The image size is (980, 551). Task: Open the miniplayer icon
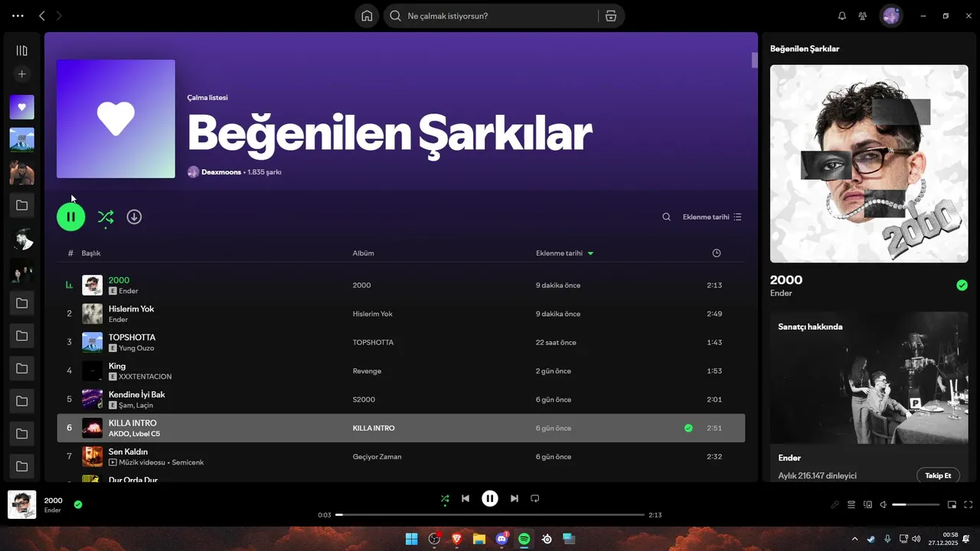coord(952,505)
